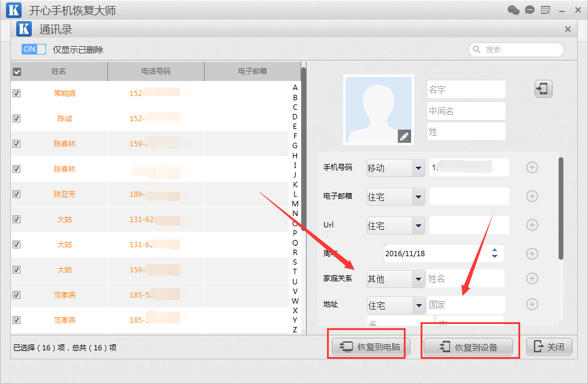Add another 电子邮箱 entry with plus icon
The height and width of the screenshot is (384, 588).
532,196
